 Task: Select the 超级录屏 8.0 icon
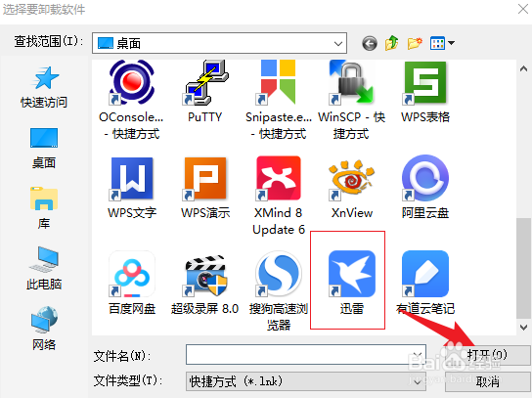(205, 275)
